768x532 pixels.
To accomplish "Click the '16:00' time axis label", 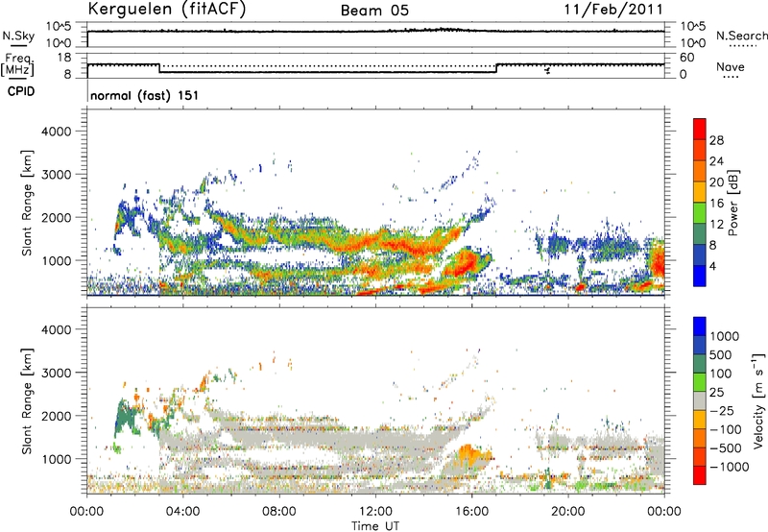I will click(x=471, y=512).
